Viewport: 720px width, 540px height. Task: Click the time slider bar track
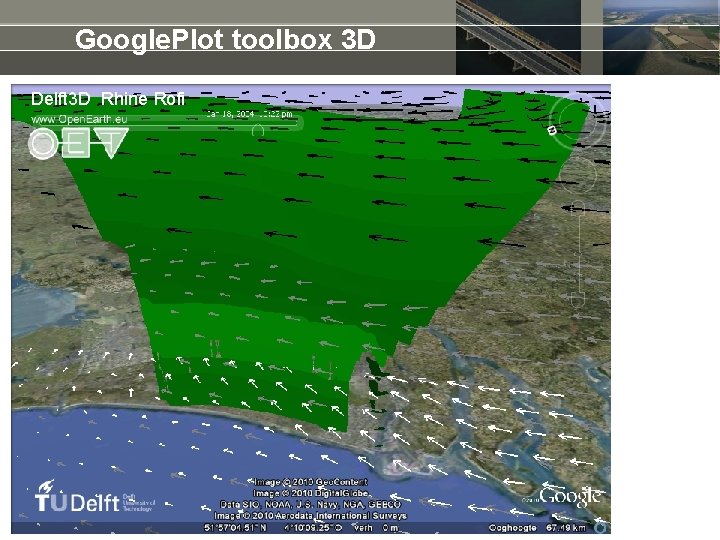point(168,123)
